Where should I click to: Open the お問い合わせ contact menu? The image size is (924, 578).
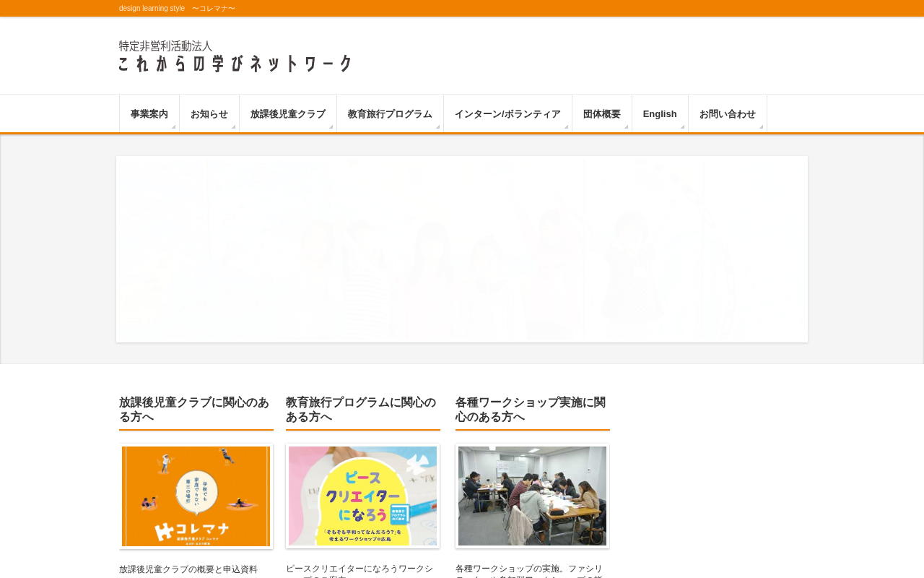point(728,114)
